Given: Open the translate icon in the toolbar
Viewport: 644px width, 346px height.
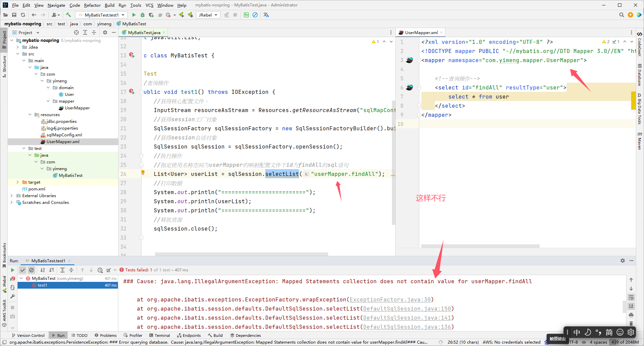Looking at the screenshot, I should click(266, 15).
